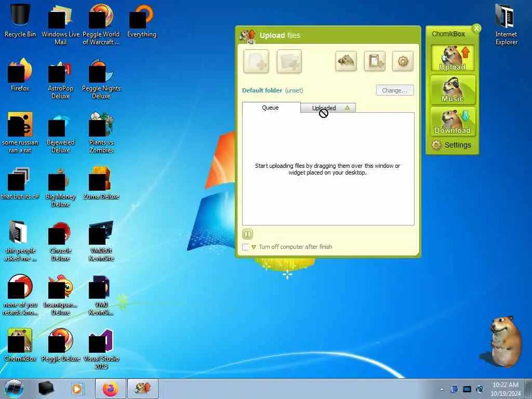Select 'that but its c#' desktop icon

coord(20,182)
